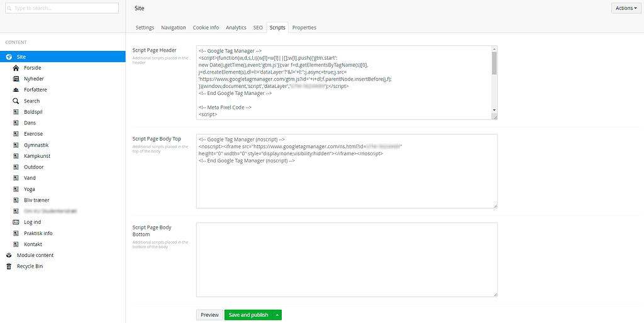Screen dimensions: 644x323
Task: Click the page icon beside Praktisk info
Action: coord(16,233)
